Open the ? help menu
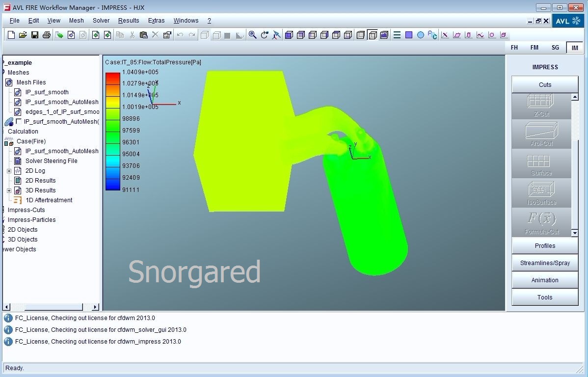The image size is (588, 377). 209,21
